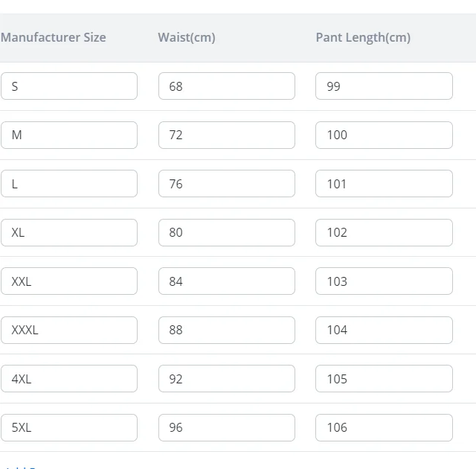Click the Waist input showing 80

click(x=226, y=232)
